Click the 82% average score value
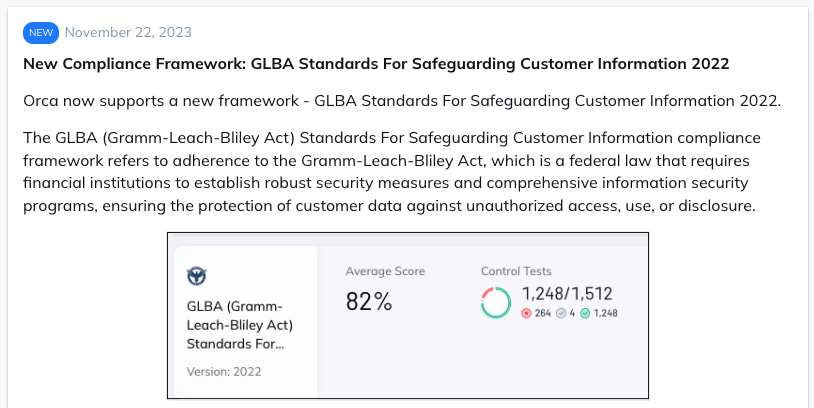 tap(370, 300)
